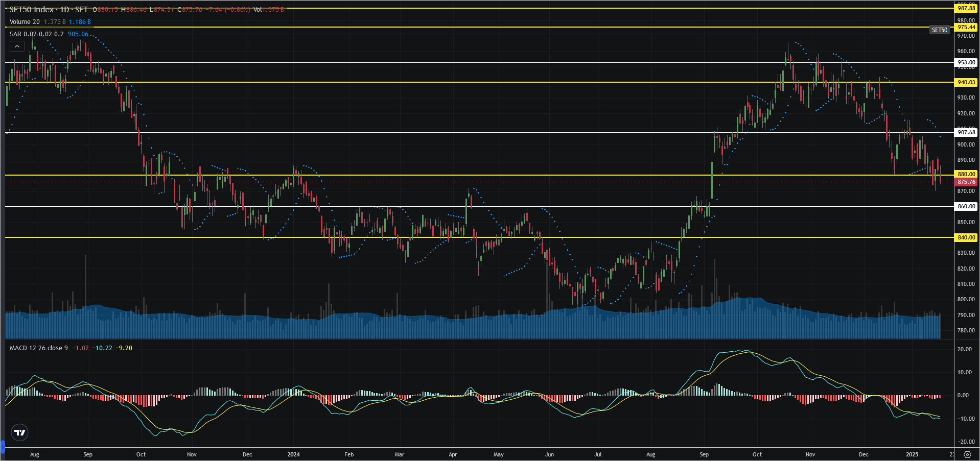The image size is (980, 461).
Task: Click the 880.00 yellow price label
Action: point(966,174)
